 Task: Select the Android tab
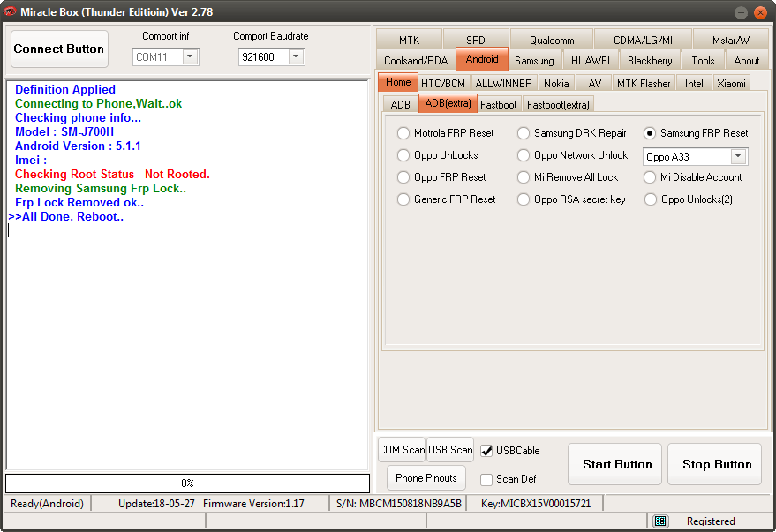[x=482, y=59]
